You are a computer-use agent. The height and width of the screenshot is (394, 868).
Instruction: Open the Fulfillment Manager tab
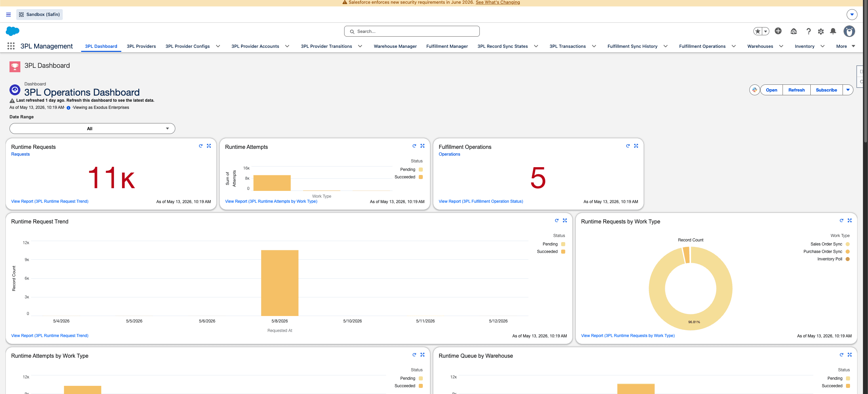(447, 46)
